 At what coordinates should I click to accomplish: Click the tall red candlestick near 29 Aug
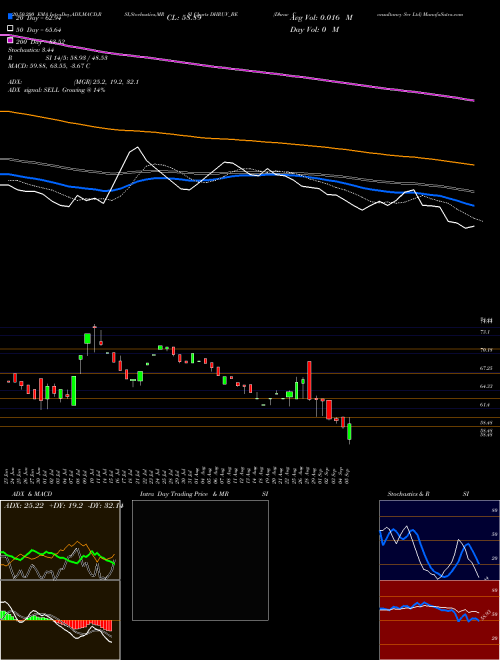[x=309, y=381]
